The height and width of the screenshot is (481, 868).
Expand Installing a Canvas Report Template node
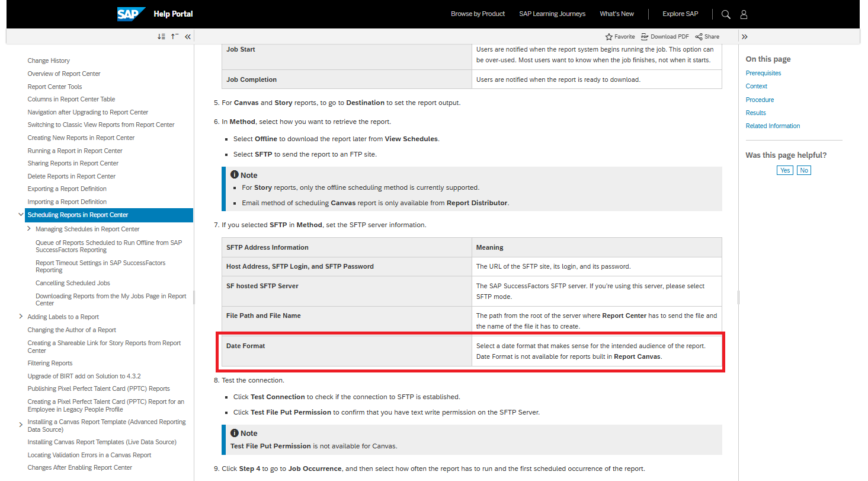point(21,425)
